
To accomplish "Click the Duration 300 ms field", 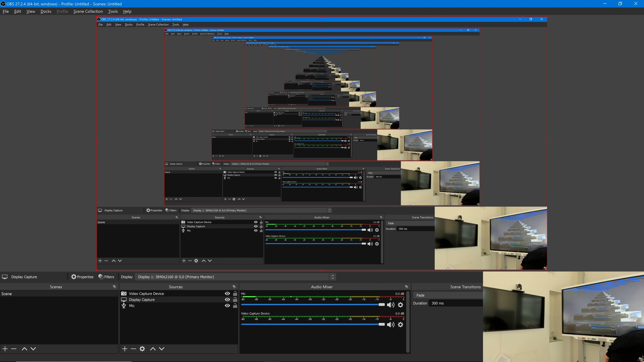I will coord(456,303).
